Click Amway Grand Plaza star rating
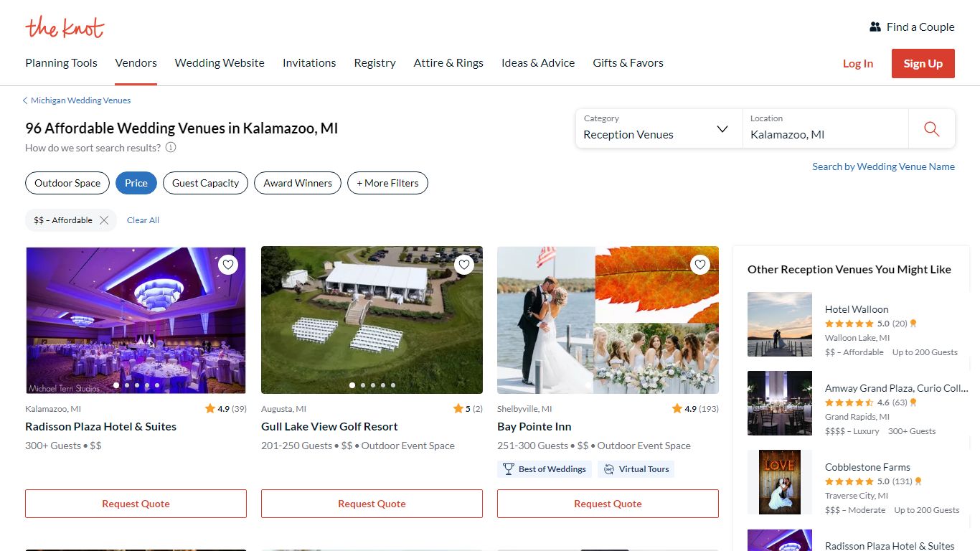 [849, 402]
